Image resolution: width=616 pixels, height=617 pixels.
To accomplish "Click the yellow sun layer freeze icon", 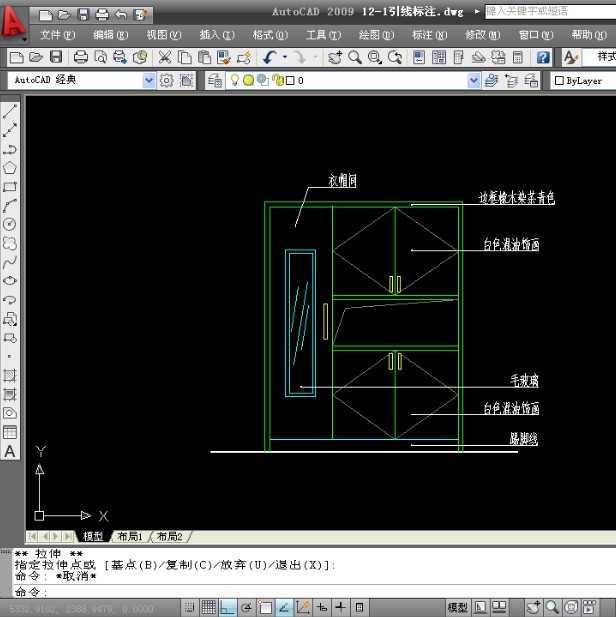I will coord(248,81).
